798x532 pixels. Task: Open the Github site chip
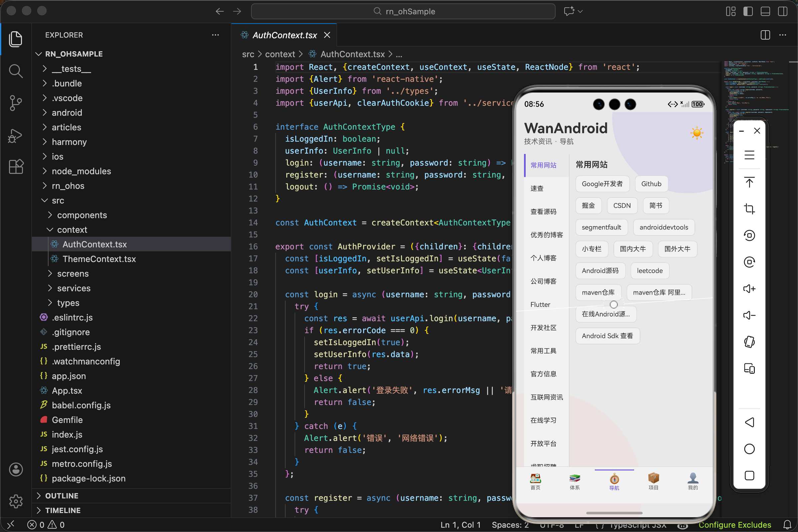point(651,184)
